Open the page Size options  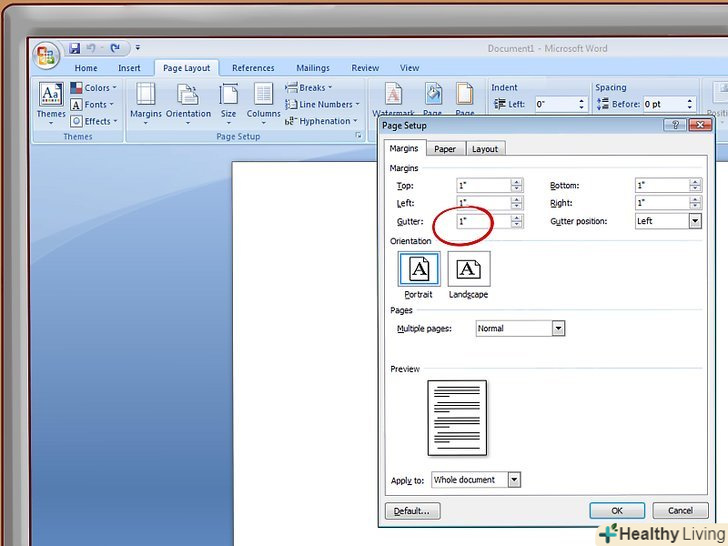[229, 100]
